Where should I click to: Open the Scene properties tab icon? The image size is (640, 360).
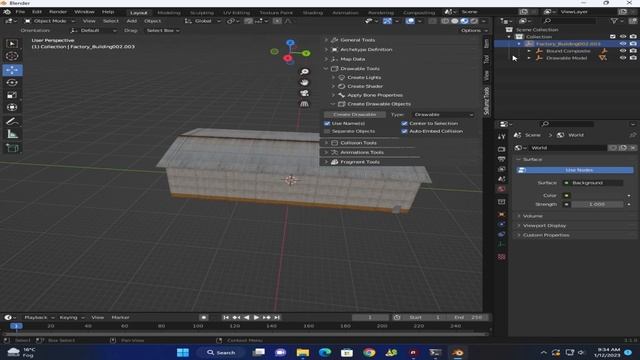coord(502,179)
